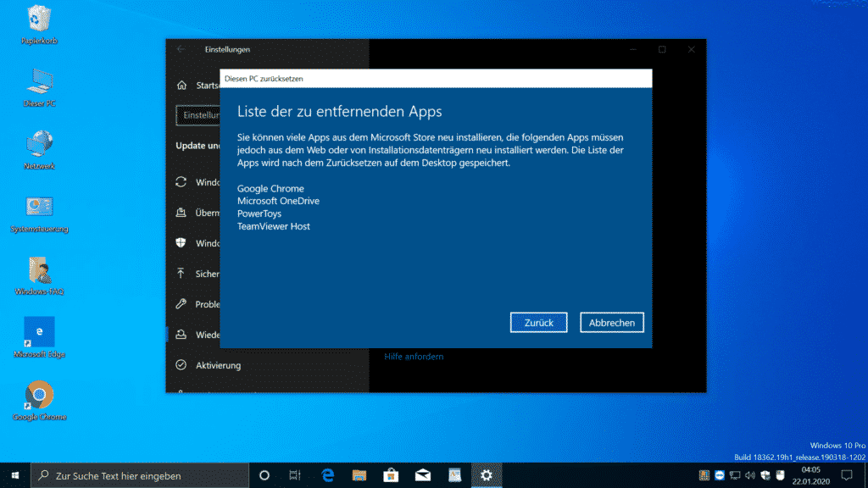Select the Google Chrome desktop shortcut
Image resolution: width=868 pixels, height=488 pixels.
point(39,401)
